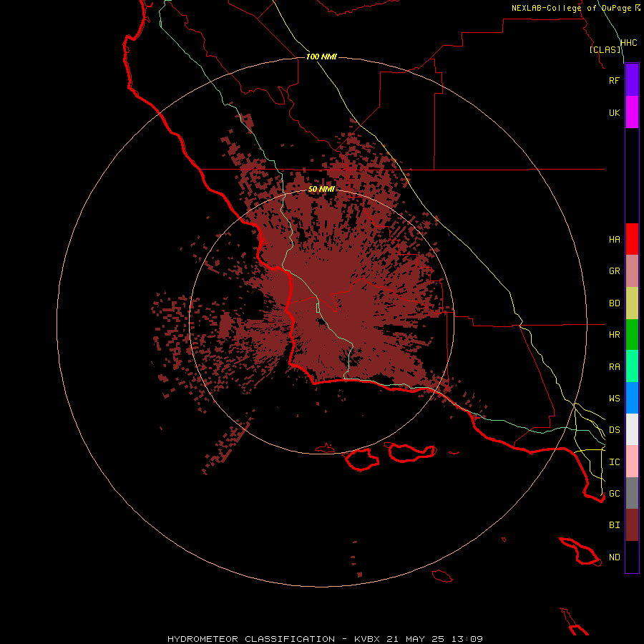
Task: Click the RA legend label
Action: pyautogui.click(x=615, y=367)
